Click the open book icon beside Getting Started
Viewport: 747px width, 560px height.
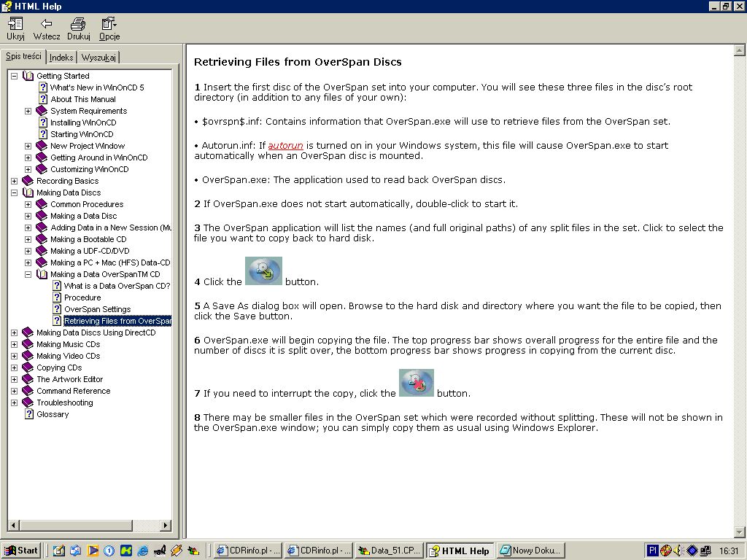click(x=28, y=76)
